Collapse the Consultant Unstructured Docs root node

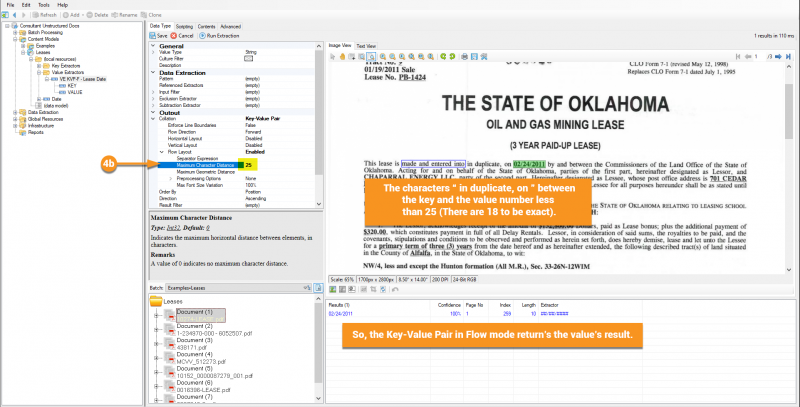pyautogui.click(x=7, y=26)
